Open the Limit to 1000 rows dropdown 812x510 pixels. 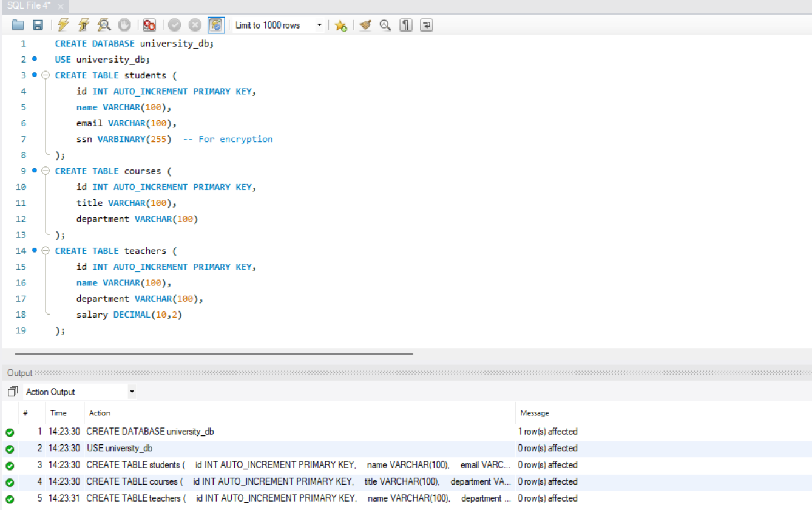pos(279,25)
